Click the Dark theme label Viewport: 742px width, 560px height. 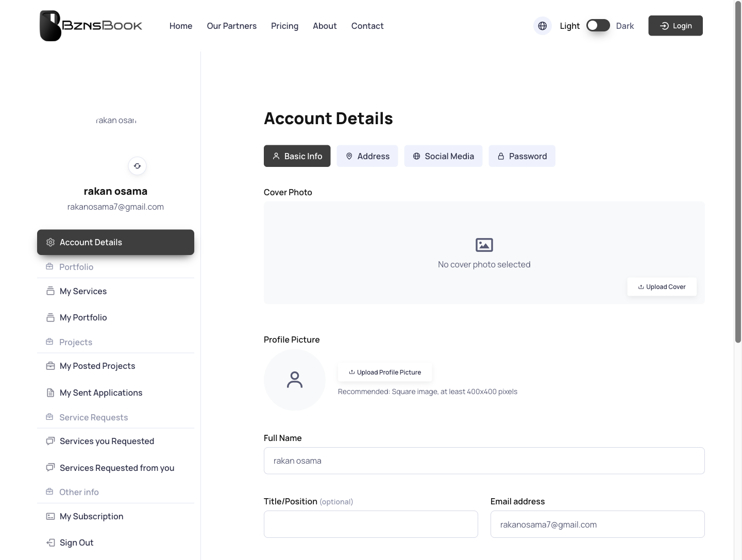(625, 26)
